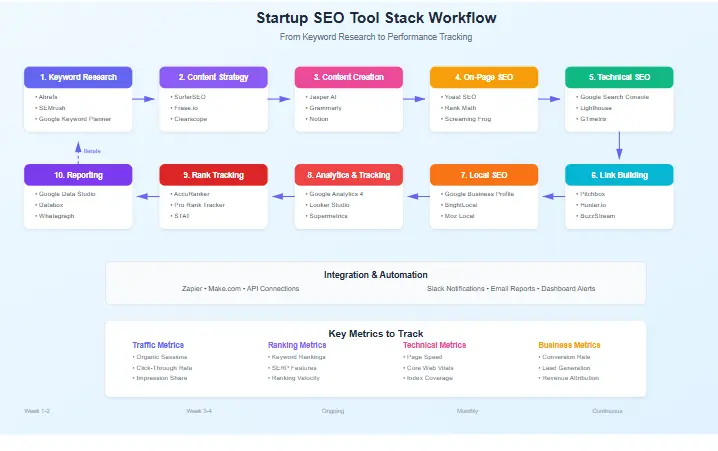718x451 pixels.
Task: Click the 'Notion' bullet item
Action: pyautogui.click(x=317, y=119)
